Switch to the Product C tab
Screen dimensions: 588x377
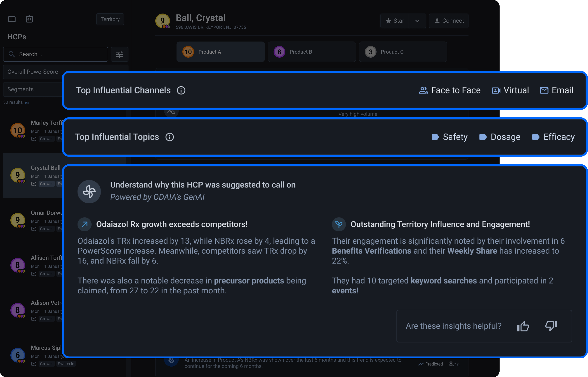pos(403,52)
